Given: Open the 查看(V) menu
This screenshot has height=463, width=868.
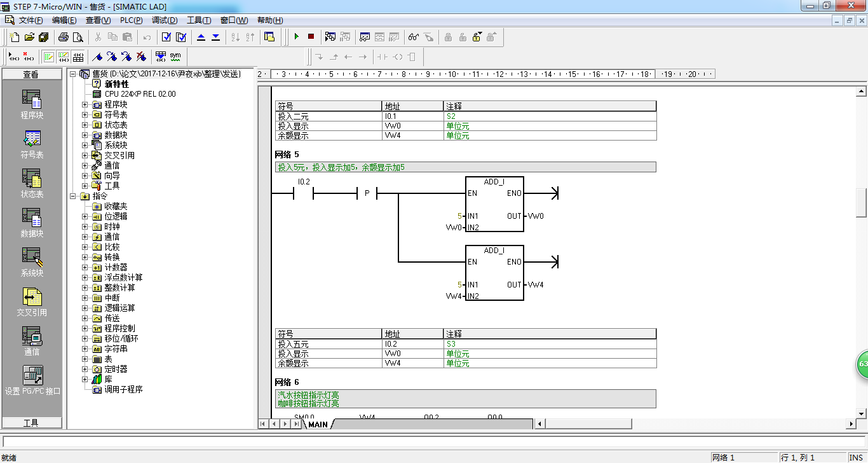Looking at the screenshot, I should pyautogui.click(x=98, y=20).
